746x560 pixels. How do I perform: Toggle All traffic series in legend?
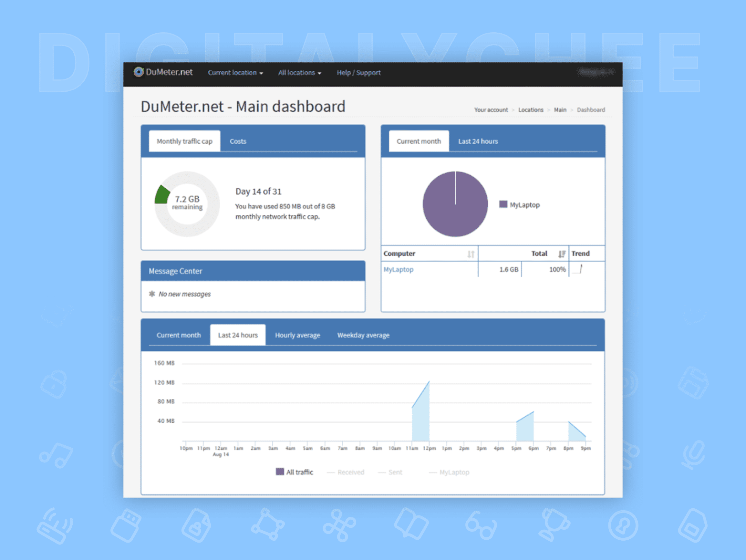tap(295, 472)
